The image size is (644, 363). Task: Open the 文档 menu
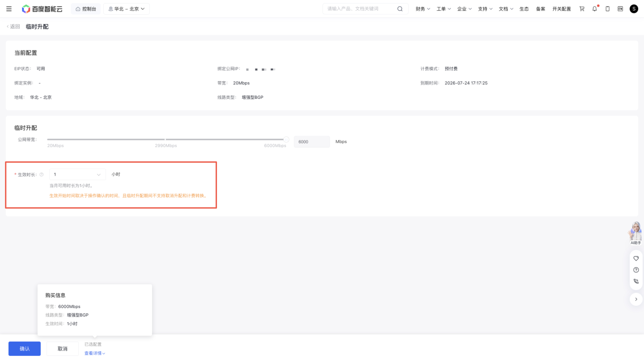point(506,9)
